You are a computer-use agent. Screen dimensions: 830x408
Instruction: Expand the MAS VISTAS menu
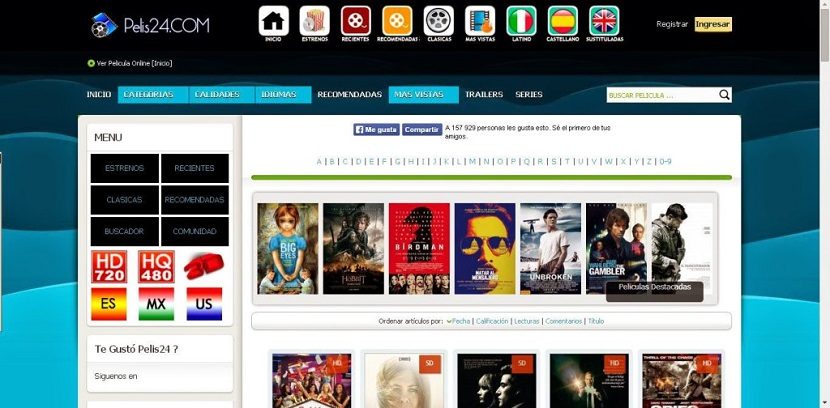coord(423,95)
